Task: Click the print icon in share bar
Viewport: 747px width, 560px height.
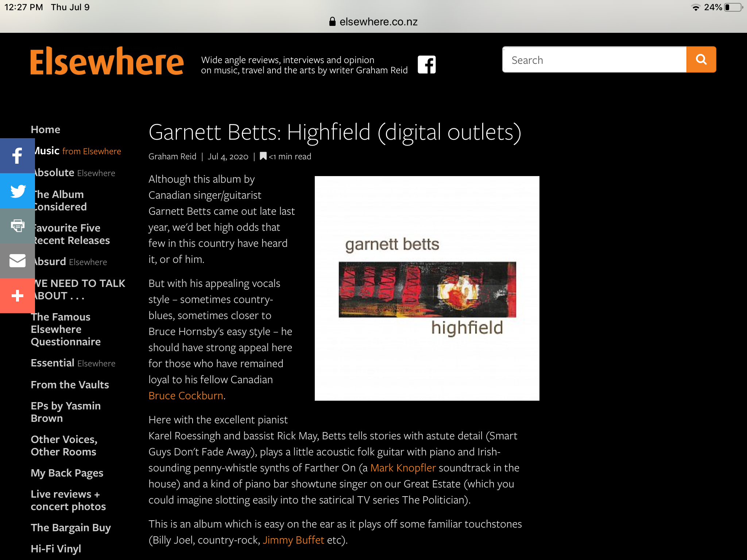Action: [x=17, y=226]
